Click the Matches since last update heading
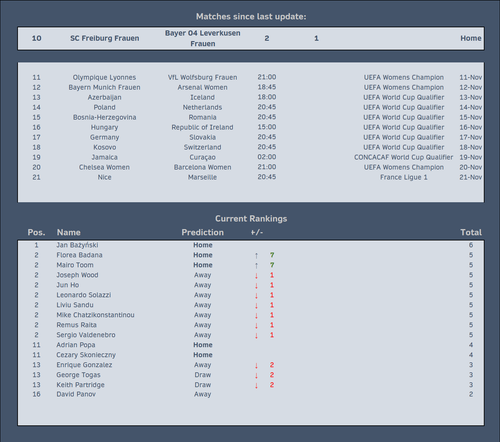Screen dimensions: 500x442 point(251,17)
